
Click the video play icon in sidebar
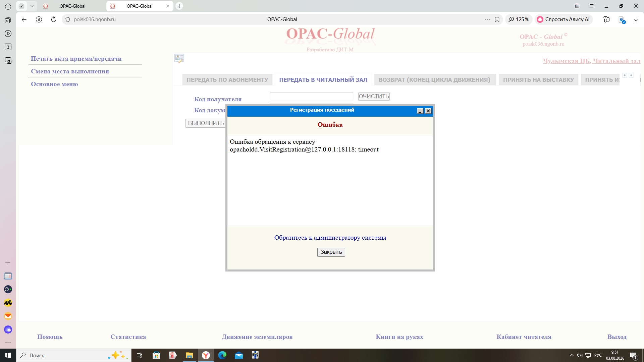pos(8,34)
